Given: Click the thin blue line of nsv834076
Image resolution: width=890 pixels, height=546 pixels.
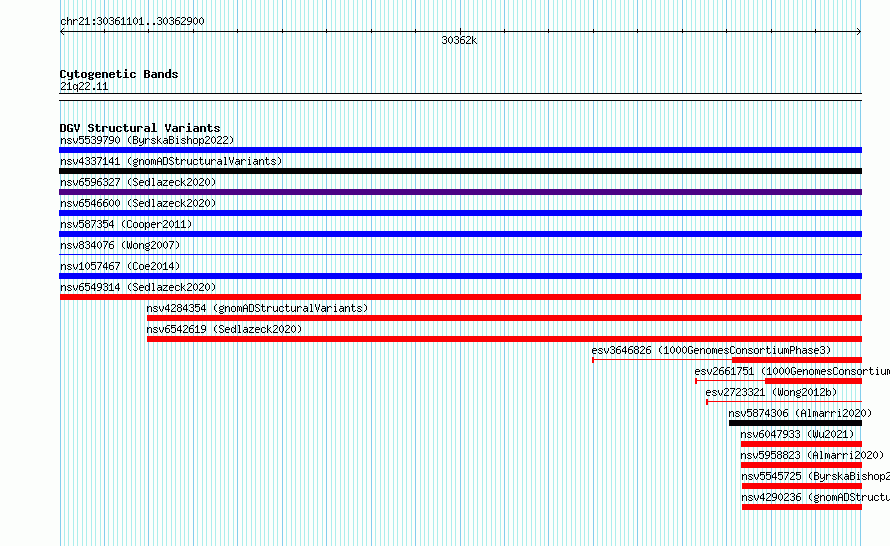Looking at the screenshot, I should click(x=460, y=255).
